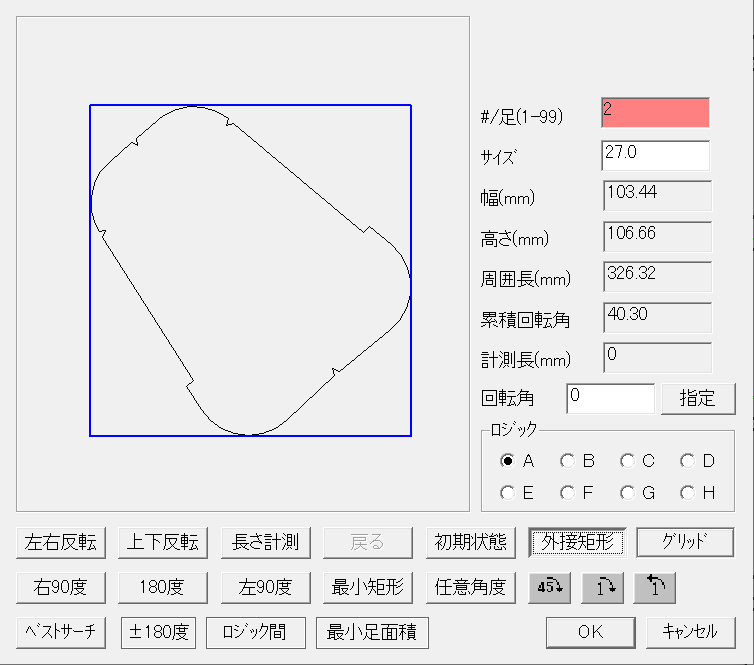This screenshot has width=754, height=665.
Task: Toggle the グリッド grid button
Action: point(685,542)
